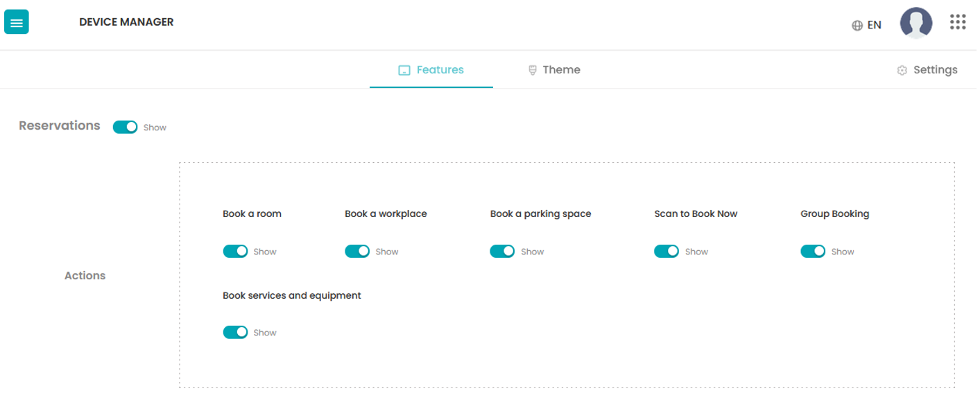Click the "Book a room" label
This screenshot has width=980, height=393.
click(x=252, y=213)
